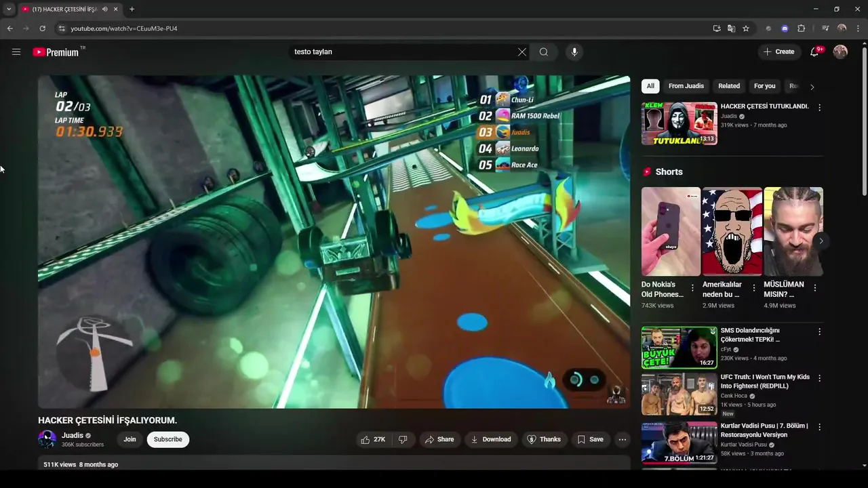Open Juadis channel avatar below video

click(x=47, y=439)
